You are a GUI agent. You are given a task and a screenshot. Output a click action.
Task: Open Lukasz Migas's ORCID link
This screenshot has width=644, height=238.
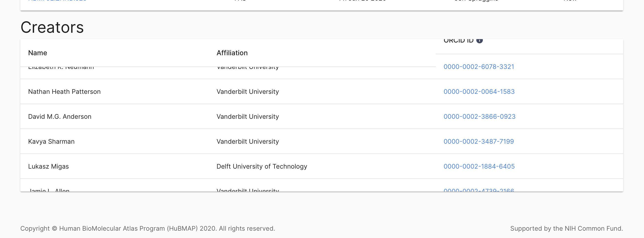tap(478, 166)
